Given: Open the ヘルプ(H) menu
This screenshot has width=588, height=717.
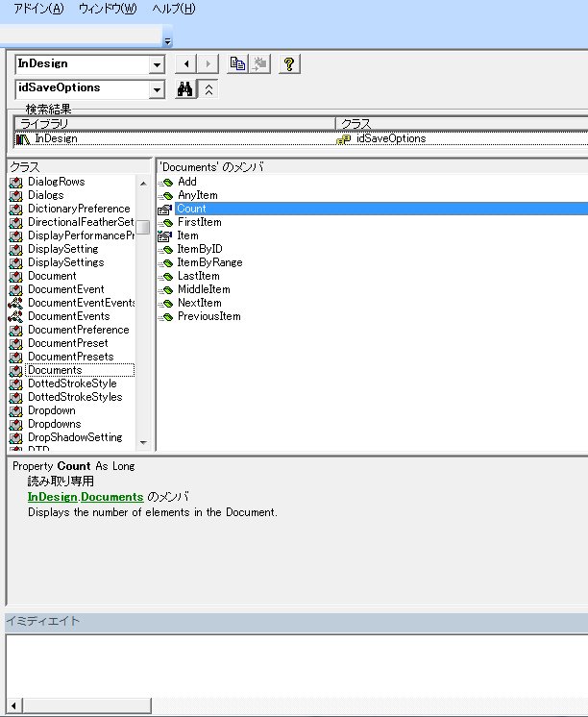Looking at the screenshot, I should (x=174, y=9).
